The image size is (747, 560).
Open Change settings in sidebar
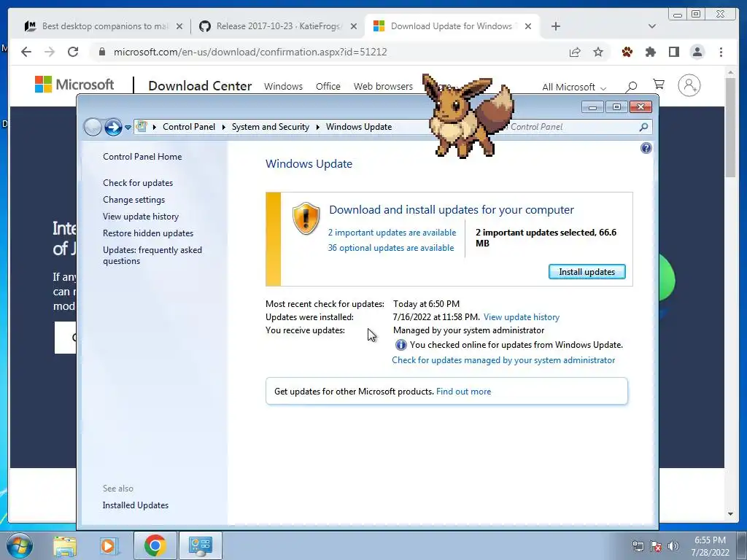[x=134, y=200]
